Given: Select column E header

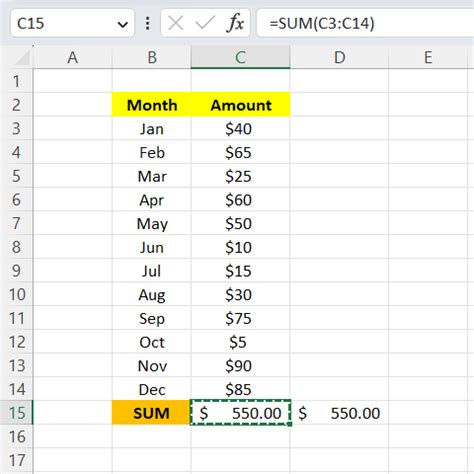Looking at the screenshot, I should click(428, 57).
